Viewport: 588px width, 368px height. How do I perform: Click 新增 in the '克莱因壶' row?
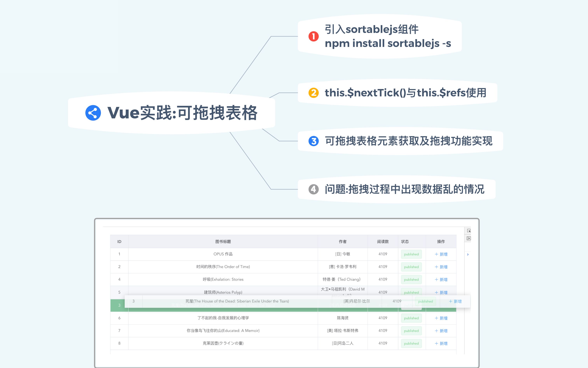[x=441, y=343]
